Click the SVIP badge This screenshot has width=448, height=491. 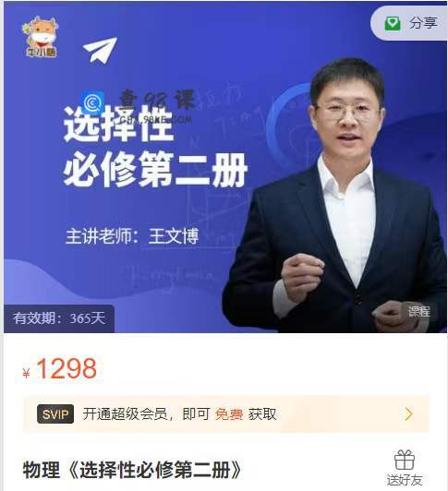click(55, 414)
